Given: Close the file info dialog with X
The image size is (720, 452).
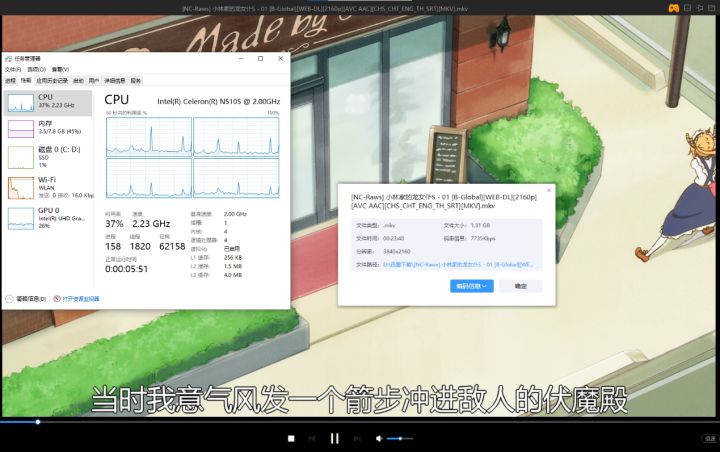Looking at the screenshot, I should tap(549, 190).
